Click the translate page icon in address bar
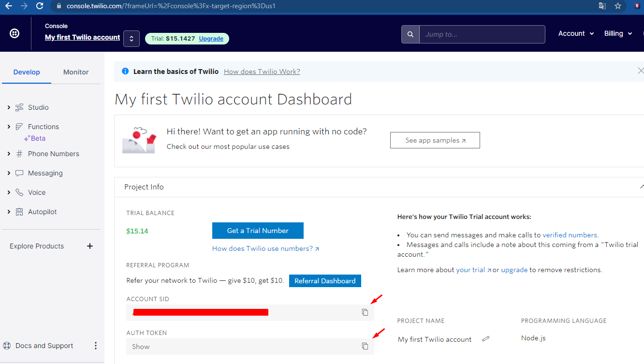 pos(602,6)
